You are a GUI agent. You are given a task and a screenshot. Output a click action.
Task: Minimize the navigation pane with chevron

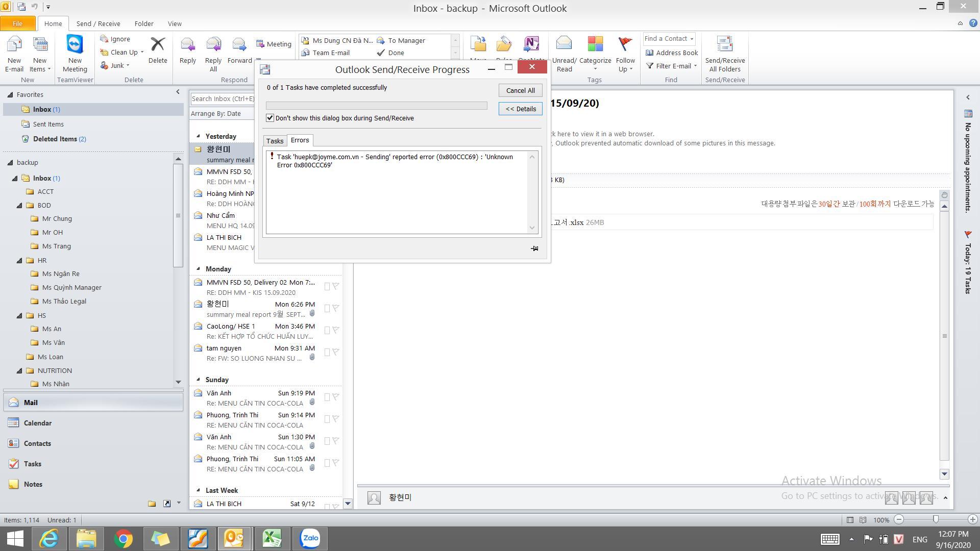[178, 92]
